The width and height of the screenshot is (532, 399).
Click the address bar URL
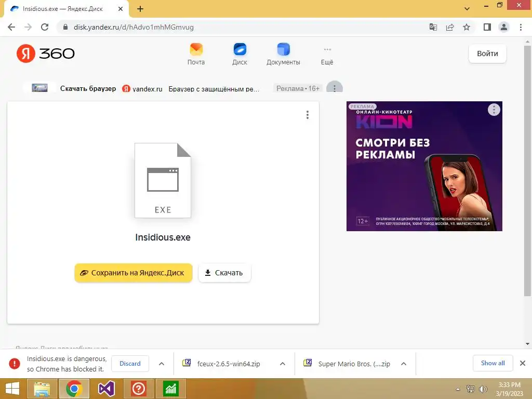coord(134,27)
